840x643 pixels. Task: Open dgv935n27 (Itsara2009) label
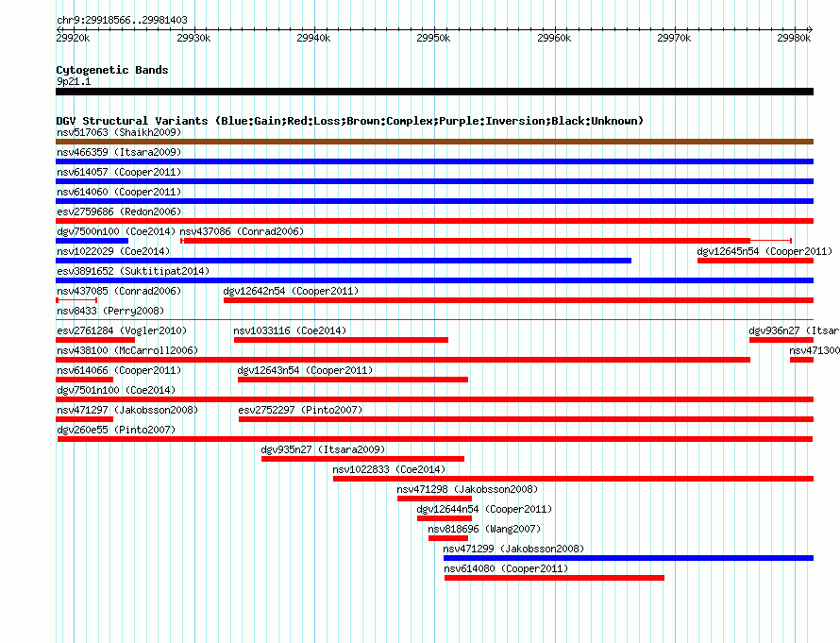click(x=323, y=449)
